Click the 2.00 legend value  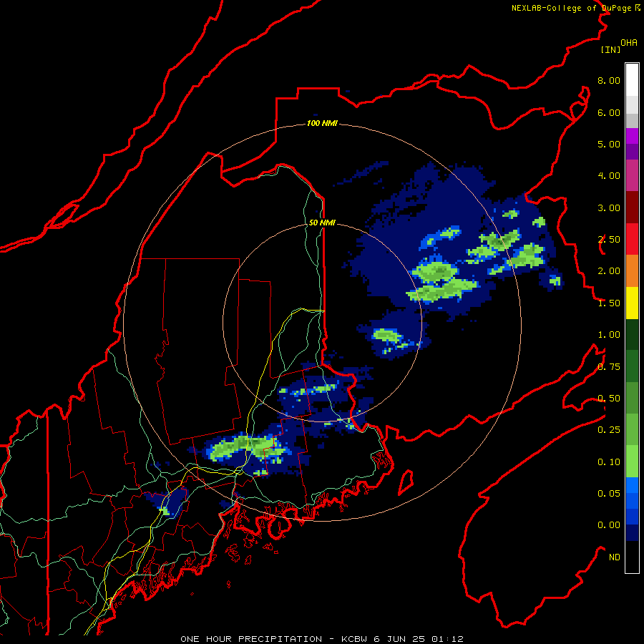pyautogui.click(x=609, y=271)
